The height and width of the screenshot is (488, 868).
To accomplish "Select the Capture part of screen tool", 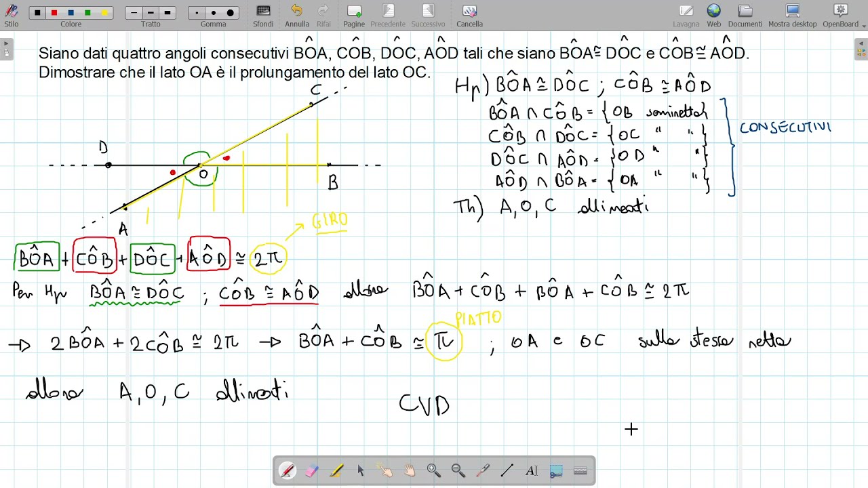I will [556, 470].
